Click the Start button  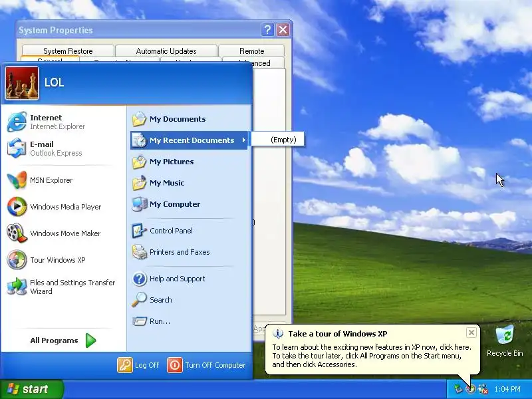point(32,389)
